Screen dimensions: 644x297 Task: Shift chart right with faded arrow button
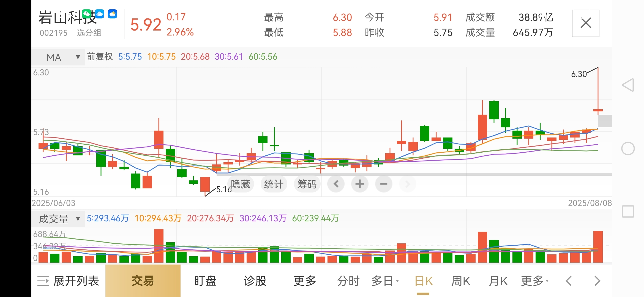pyautogui.click(x=408, y=184)
